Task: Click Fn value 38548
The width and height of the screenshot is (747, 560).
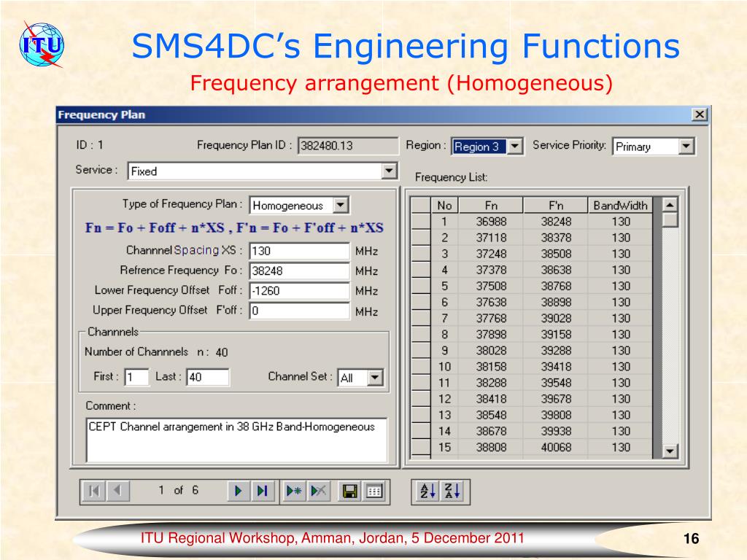Action: coord(491,415)
